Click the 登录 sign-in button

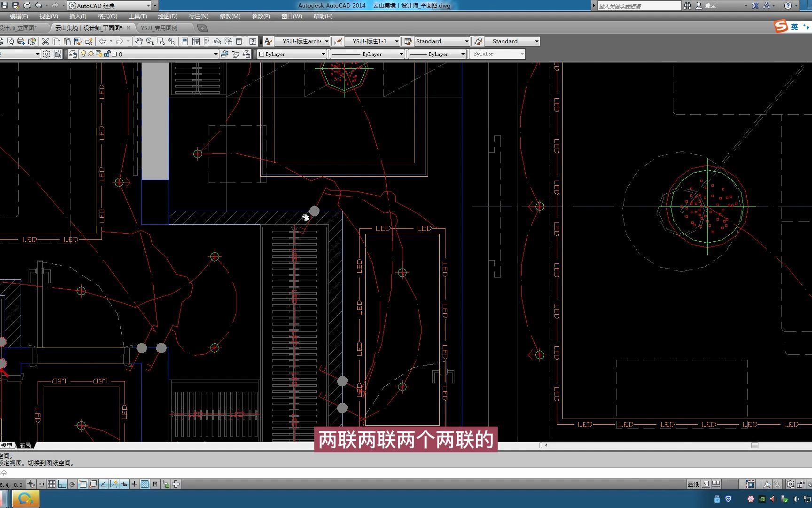(x=710, y=6)
